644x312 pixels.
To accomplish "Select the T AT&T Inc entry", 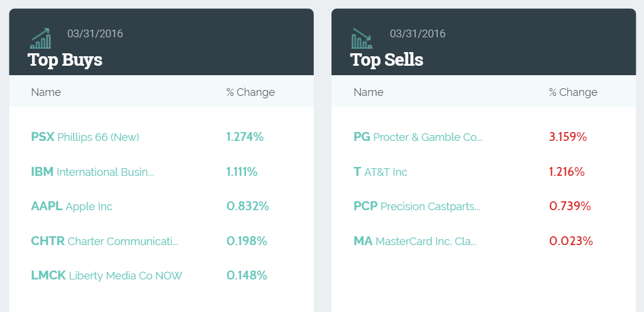I will (381, 172).
